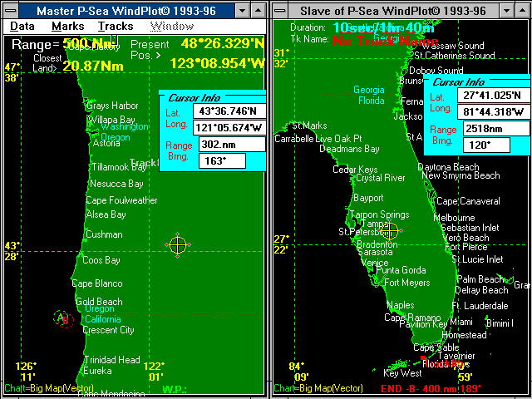The width and height of the screenshot is (532, 399).
Task: Click the Eureka label
Action: point(97,371)
